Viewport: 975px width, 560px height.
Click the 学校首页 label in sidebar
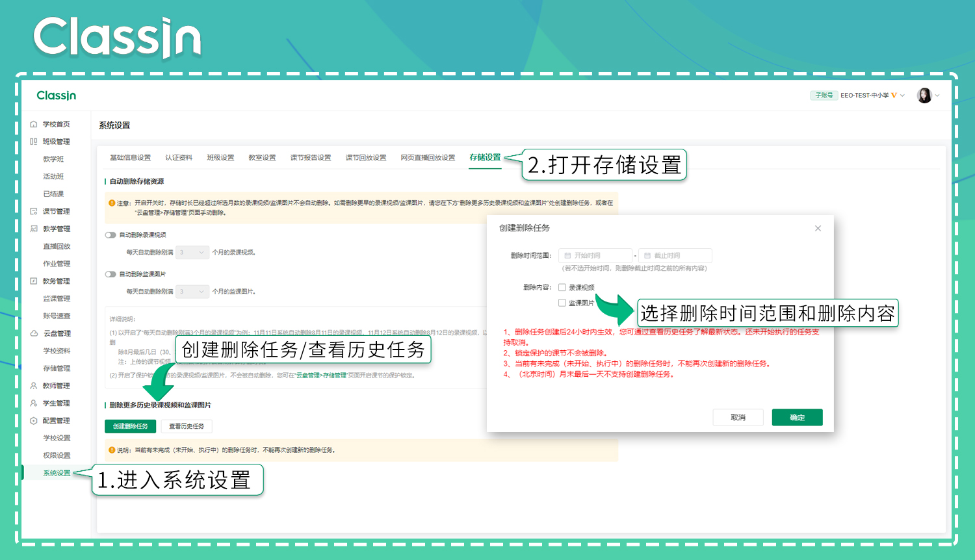tap(57, 124)
